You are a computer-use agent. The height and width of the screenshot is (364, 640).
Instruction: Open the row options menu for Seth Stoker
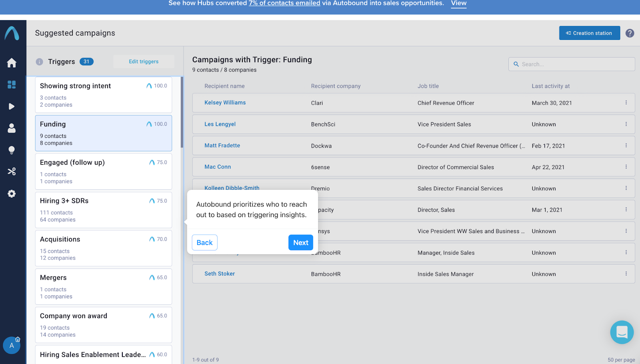coord(626,274)
